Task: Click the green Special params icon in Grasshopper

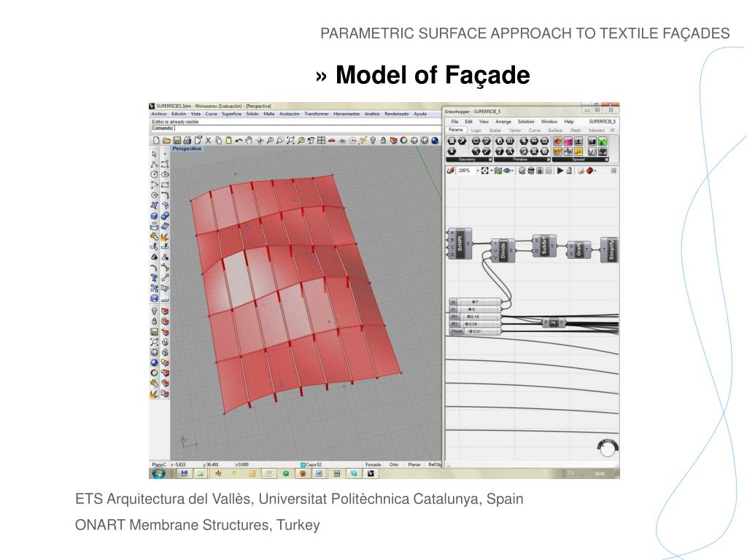Action: click(x=603, y=141)
